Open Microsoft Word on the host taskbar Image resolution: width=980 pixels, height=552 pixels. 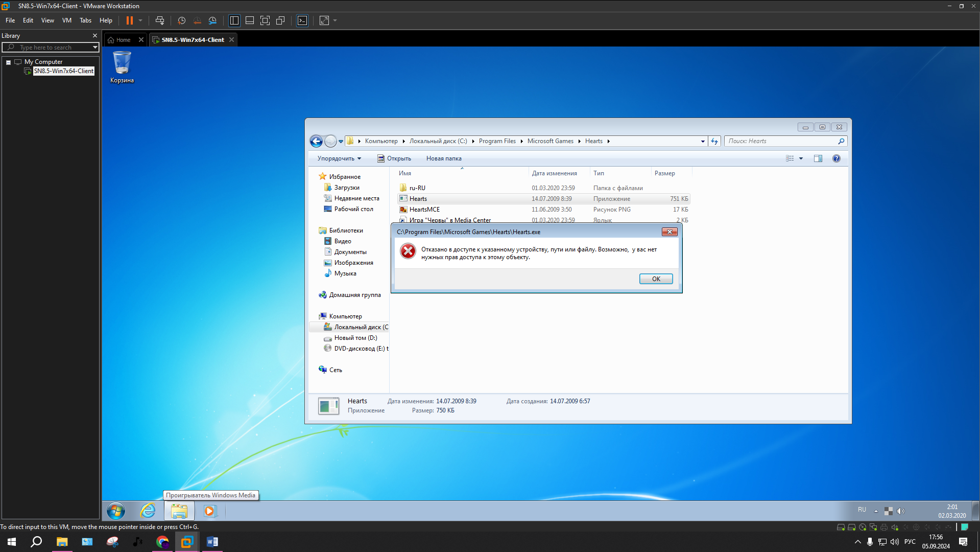(x=212, y=542)
